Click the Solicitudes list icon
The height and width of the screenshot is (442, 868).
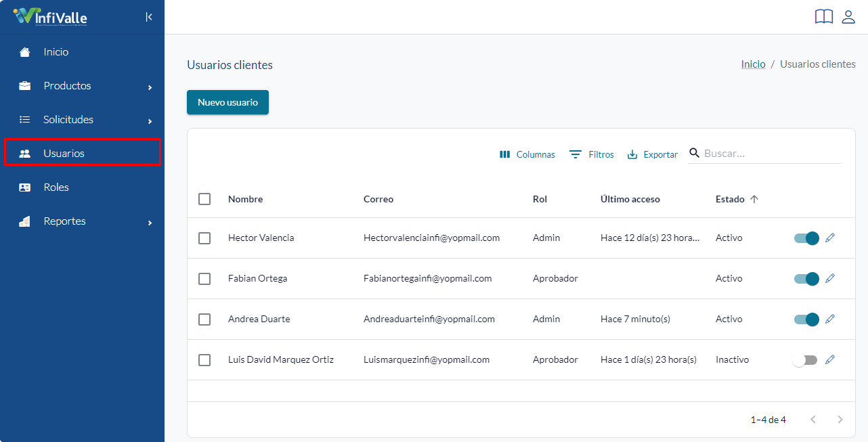[25, 120]
